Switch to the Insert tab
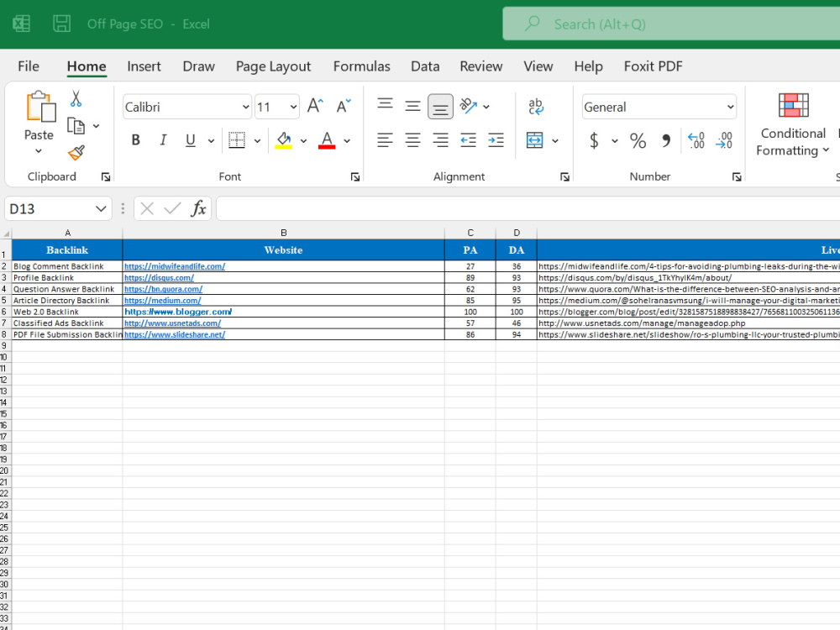 click(144, 66)
